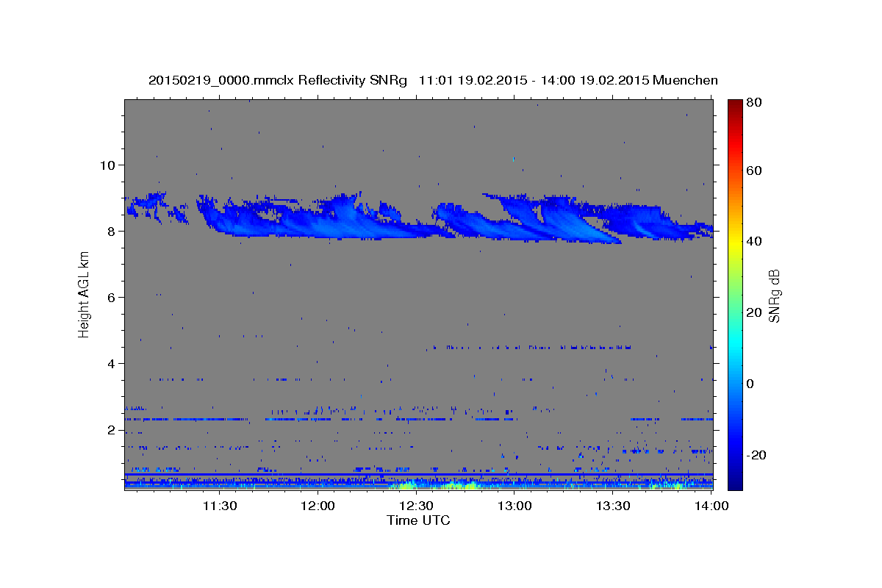Click the plot title '20150219_0000.mmclx Reflectivity SNRg'

[x=278, y=80]
